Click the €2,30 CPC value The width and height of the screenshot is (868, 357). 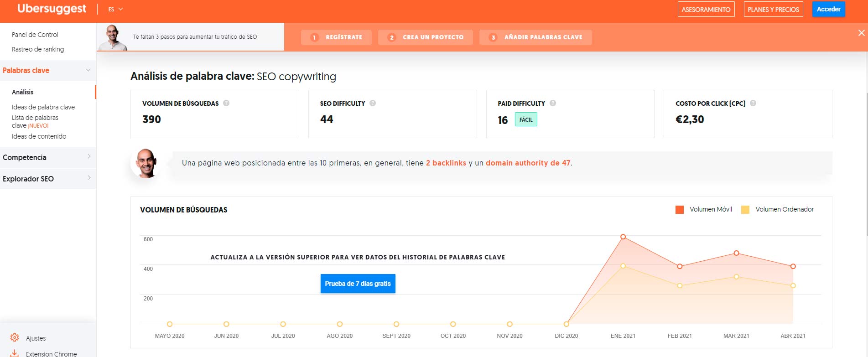click(690, 119)
